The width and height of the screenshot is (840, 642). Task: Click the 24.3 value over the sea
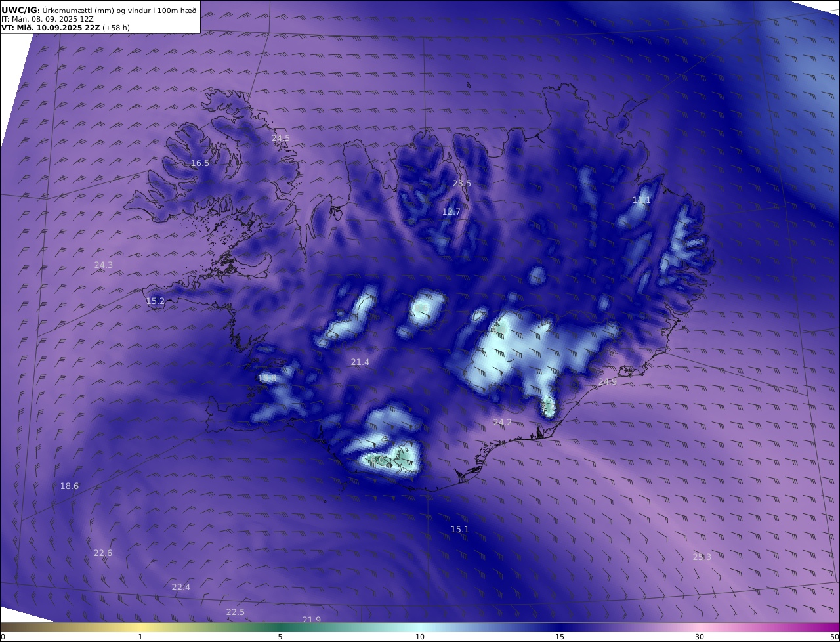104,265
